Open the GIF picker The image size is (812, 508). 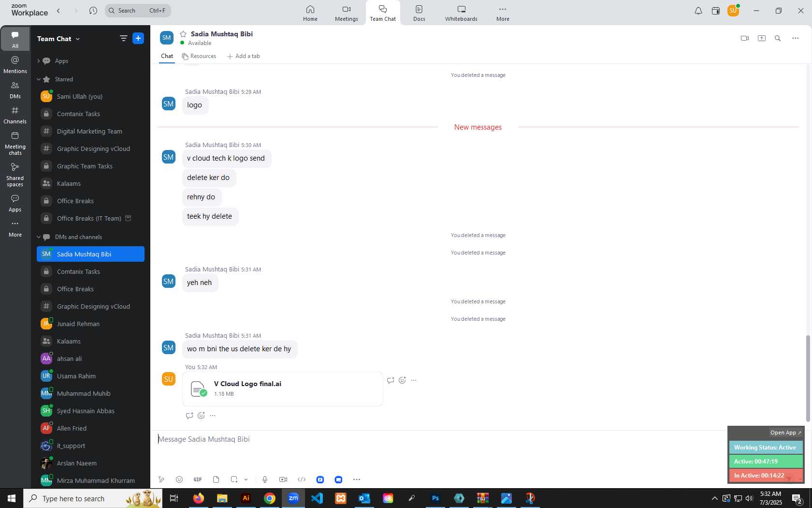pos(198,479)
